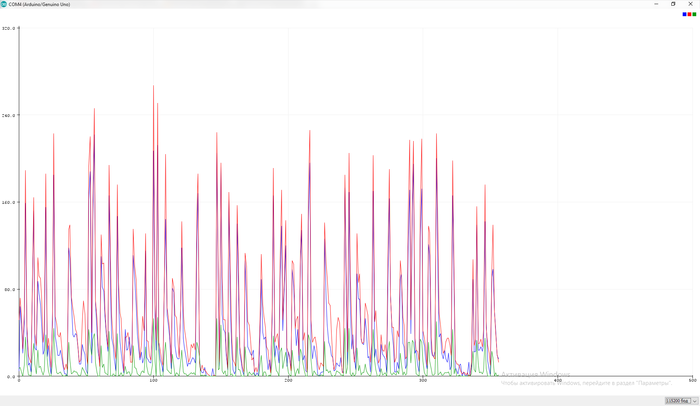Click the 240.0 label on the Y axis
The height and width of the screenshot is (406, 700).
pos(8,115)
